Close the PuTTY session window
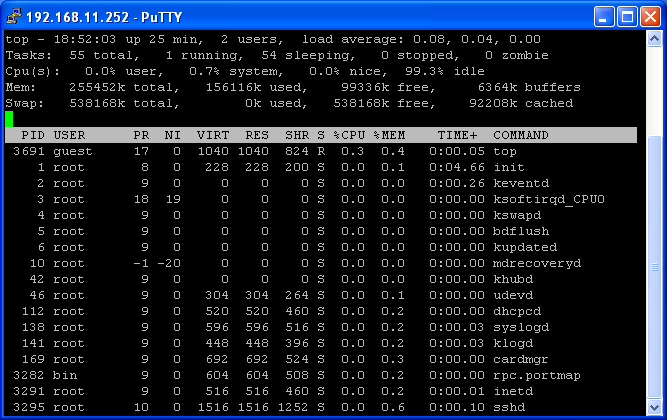667x420 pixels. coord(648,16)
